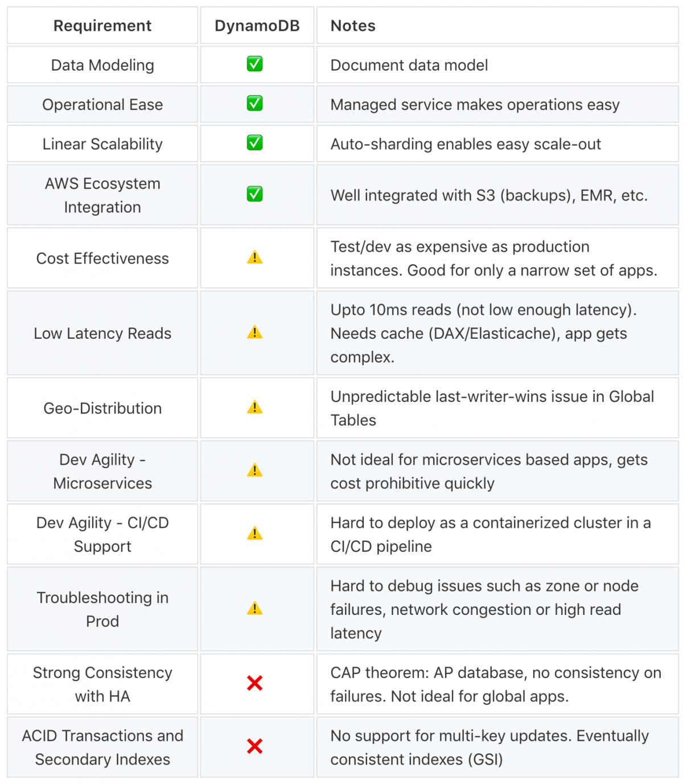Click the Notes column header
The image size is (683, 784).
coord(353,26)
